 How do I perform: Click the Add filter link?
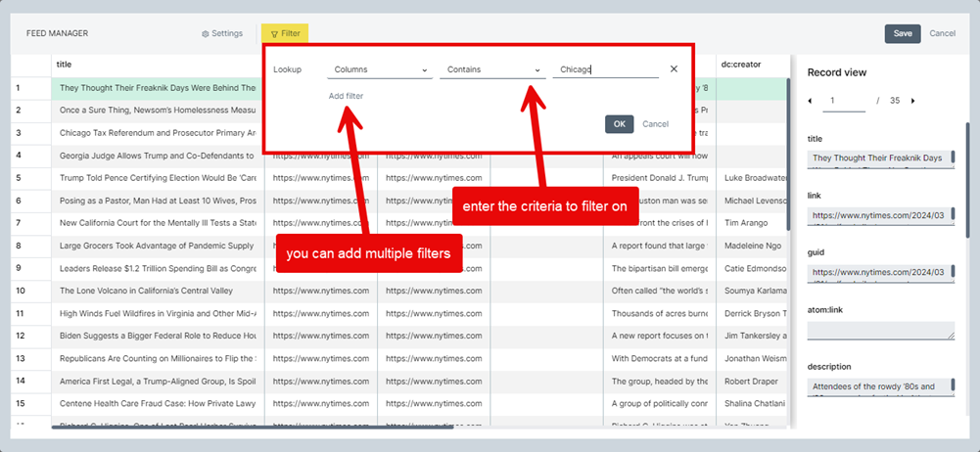point(346,96)
